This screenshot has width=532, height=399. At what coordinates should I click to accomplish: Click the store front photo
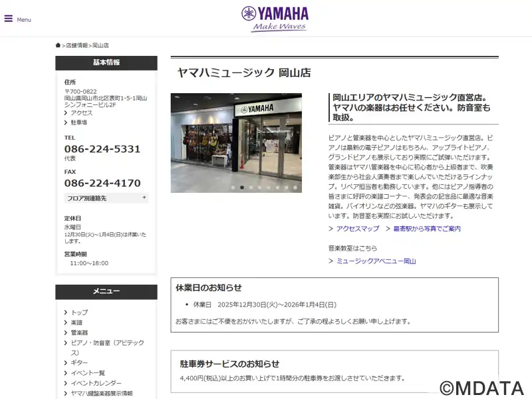click(236, 140)
